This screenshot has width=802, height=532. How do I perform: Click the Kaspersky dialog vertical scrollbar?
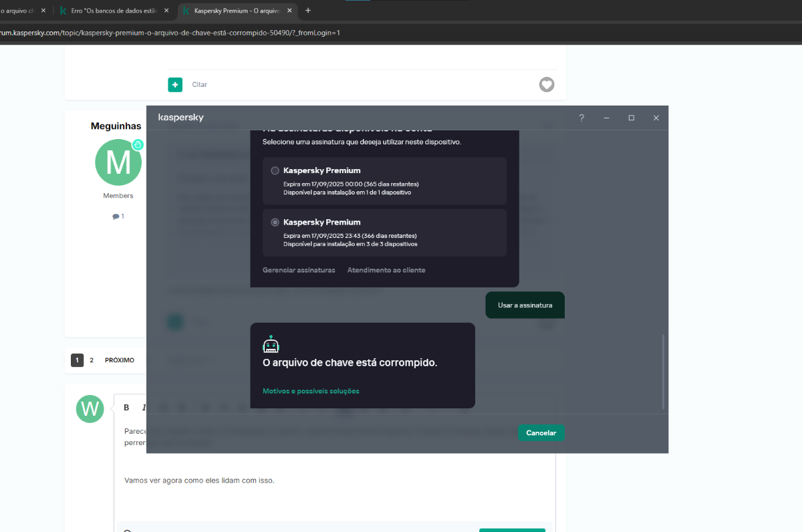tap(663, 372)
